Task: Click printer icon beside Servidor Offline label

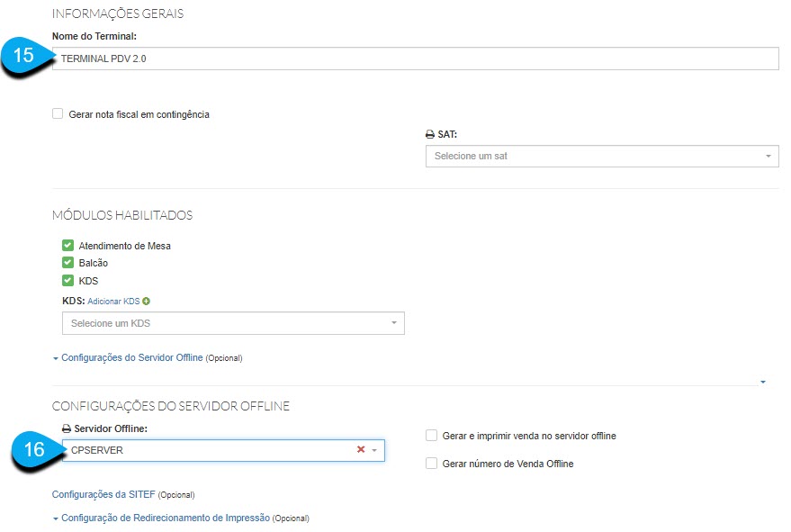Action: coord(66,428)
